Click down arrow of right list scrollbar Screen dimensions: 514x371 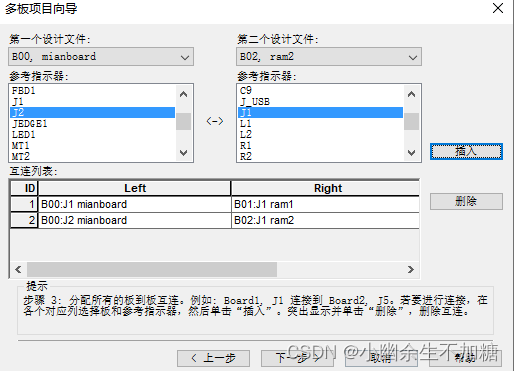click(x=411, y=153)
